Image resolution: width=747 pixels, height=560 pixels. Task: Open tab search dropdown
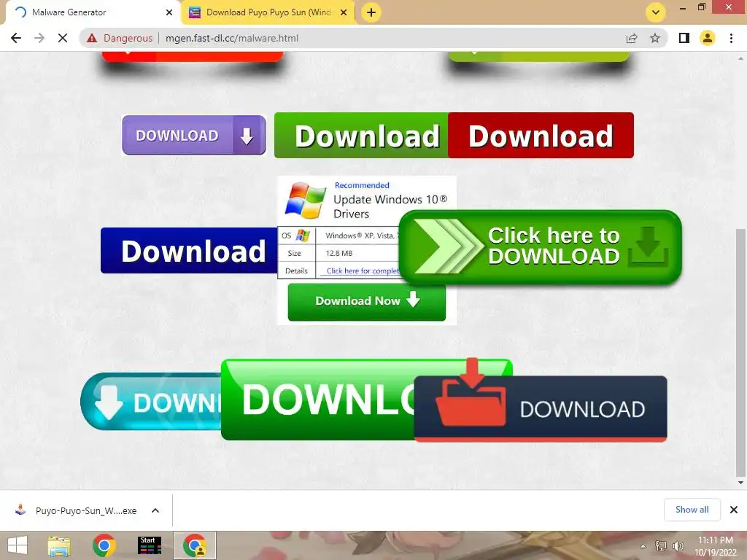pyautogui.click(x=656, y=12)
